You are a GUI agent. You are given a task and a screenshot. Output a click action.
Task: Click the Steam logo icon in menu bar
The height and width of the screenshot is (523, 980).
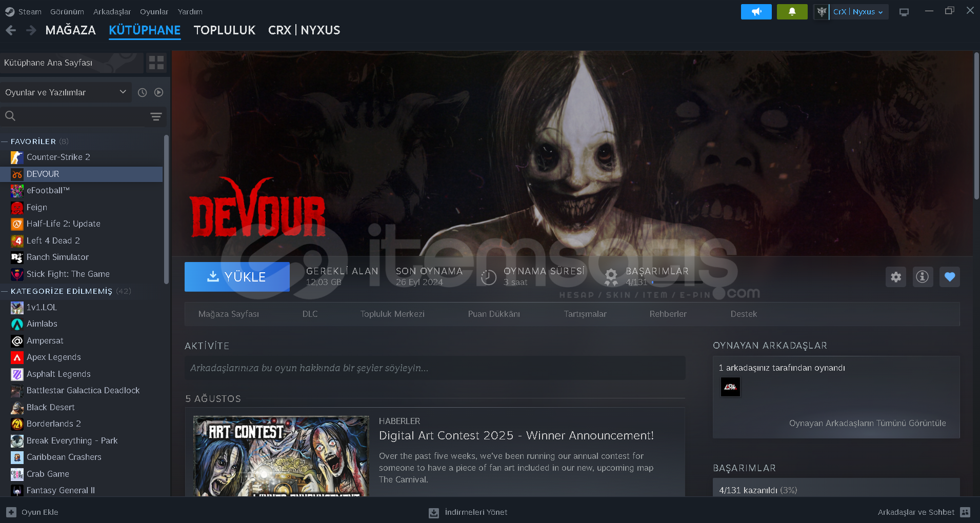[x=10, y=11]
